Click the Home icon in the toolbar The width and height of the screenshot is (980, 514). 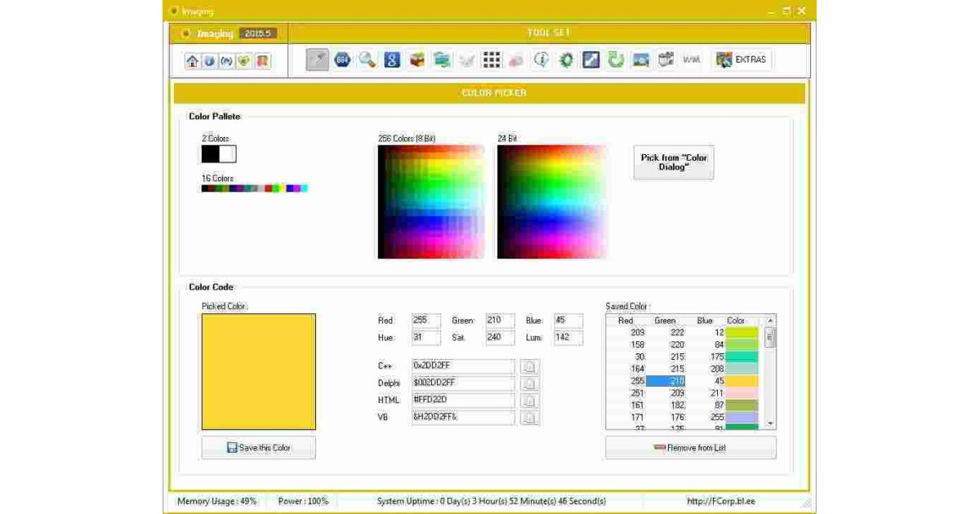(192, 61)
